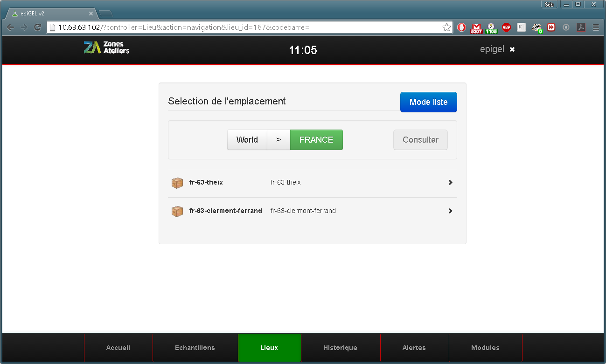
Task: Click the box icon beside fr-63-theix
Action: [x=177, y=183]
